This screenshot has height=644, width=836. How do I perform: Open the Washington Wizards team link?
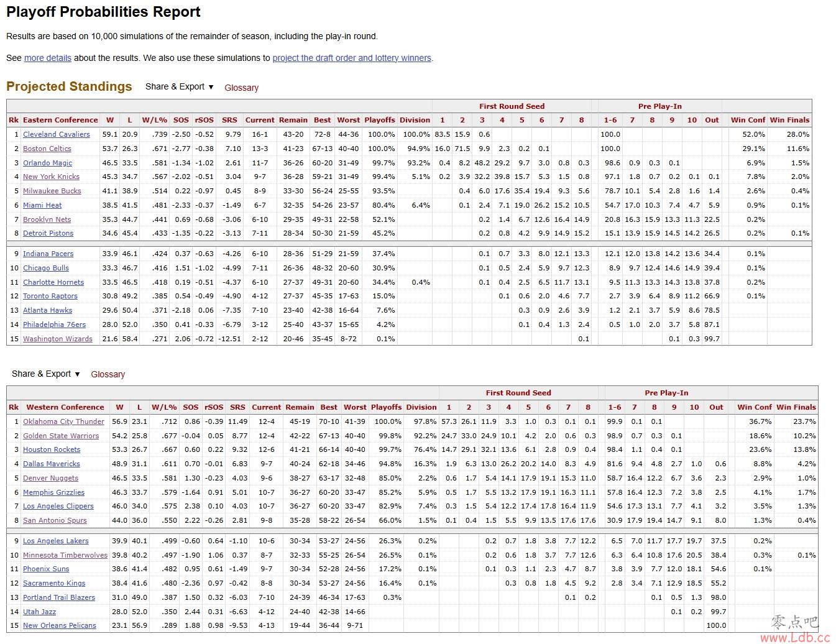(x=58, y=339)
